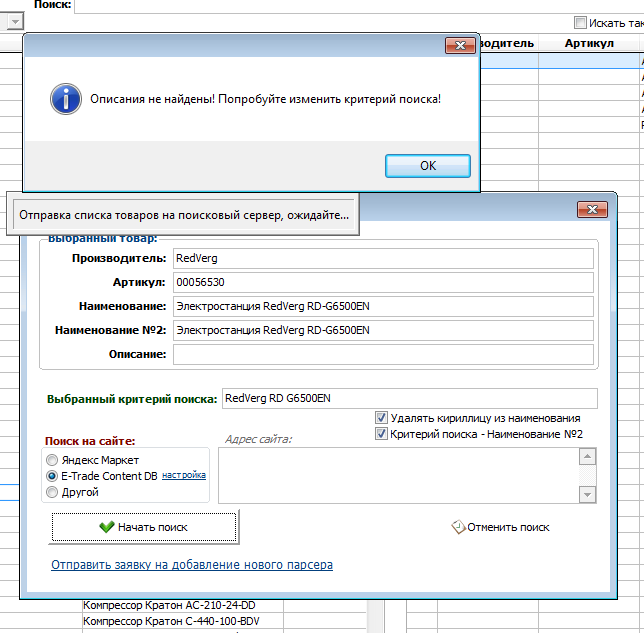Select the Яндекс Маркет radio button
Screen dimensions: 644x633
point(52,460)
